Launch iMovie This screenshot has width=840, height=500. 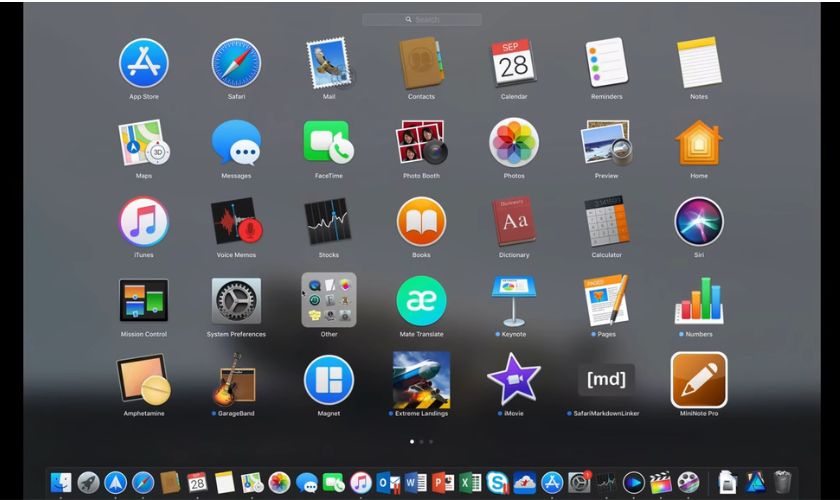coord(514,380)
